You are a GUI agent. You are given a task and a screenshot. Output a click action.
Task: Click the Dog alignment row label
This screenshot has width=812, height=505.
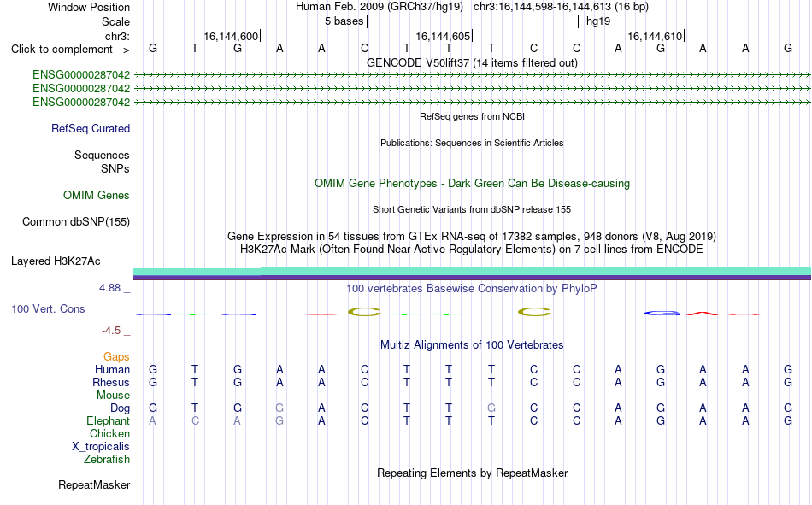(x=121, y=408)
